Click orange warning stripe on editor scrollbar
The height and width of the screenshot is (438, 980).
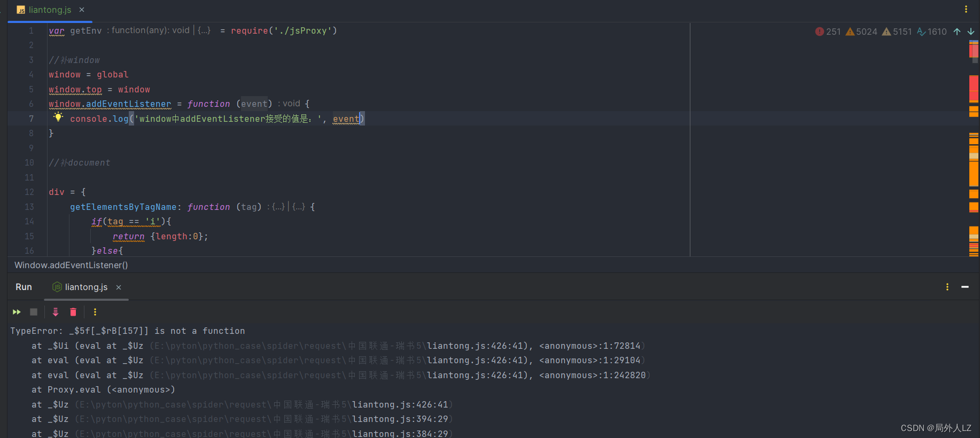[974, 173]
